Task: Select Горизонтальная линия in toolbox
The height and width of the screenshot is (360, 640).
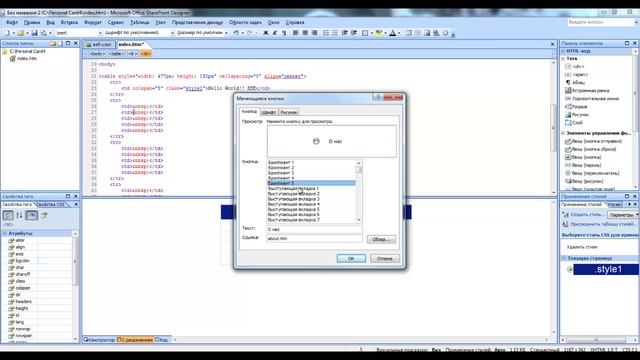Action: pos(592,99)
